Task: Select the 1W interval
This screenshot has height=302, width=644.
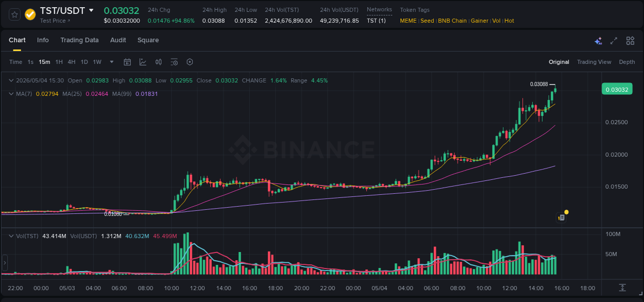Action: pyautogui.click(x=97, y=62)
